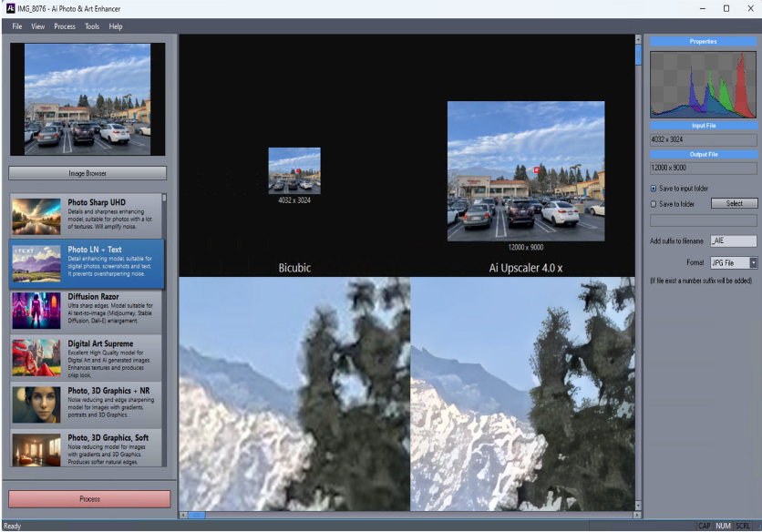Viewport: 762px width, 532px height.
Task: Click the NUM status bar indicator
Action: 723,526
